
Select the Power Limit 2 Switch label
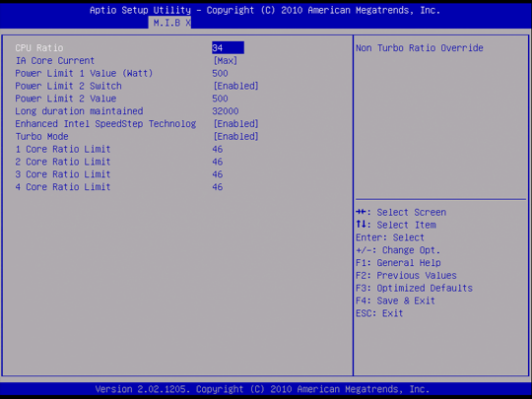(68, 86)
